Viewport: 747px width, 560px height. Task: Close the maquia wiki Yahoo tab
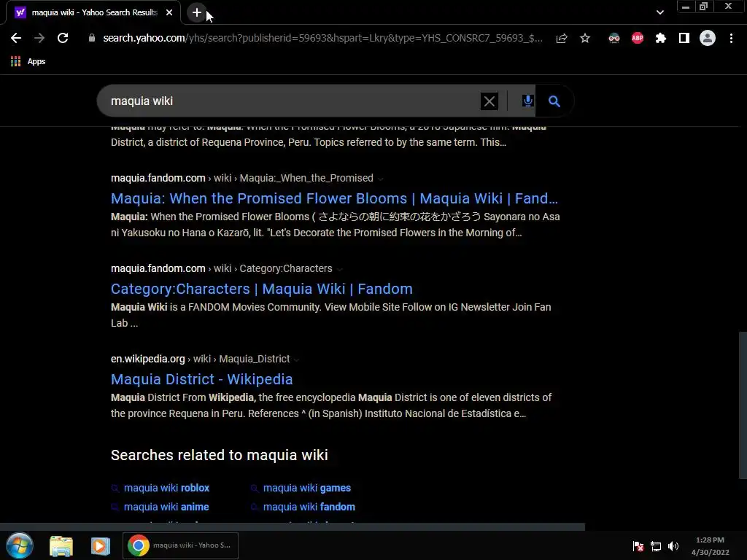[x=169, y=12]
